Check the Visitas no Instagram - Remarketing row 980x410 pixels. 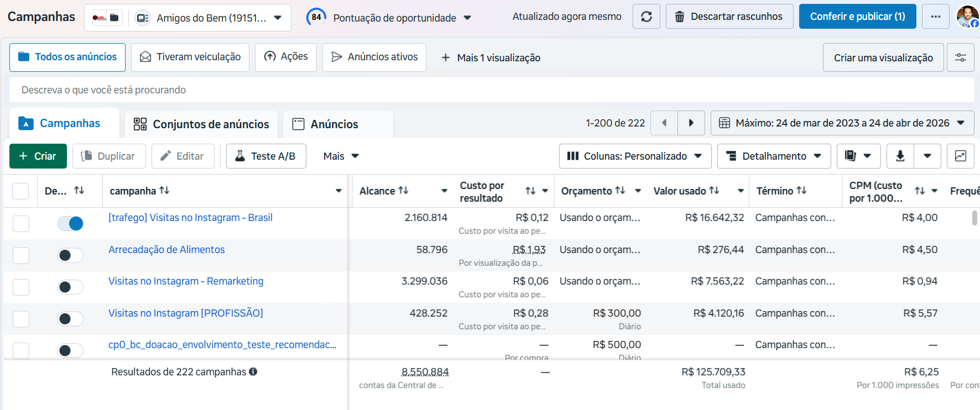click(x=20, y=287)
